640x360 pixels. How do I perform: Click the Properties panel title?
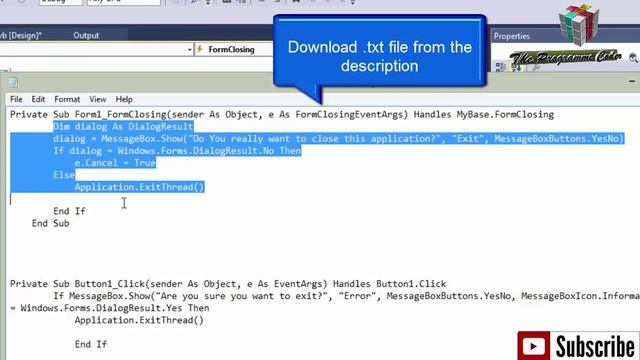point(511,36)
